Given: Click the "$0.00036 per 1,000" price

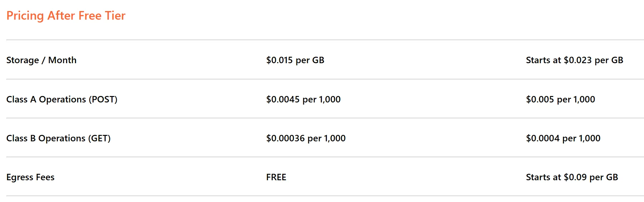Looking at the screenshot, I should [306, 138].
